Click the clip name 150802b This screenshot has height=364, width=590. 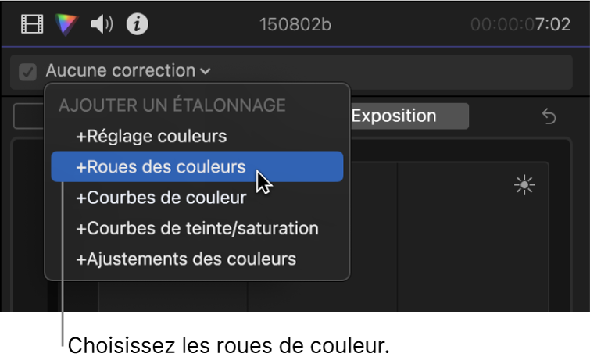(x=295, y=25)
